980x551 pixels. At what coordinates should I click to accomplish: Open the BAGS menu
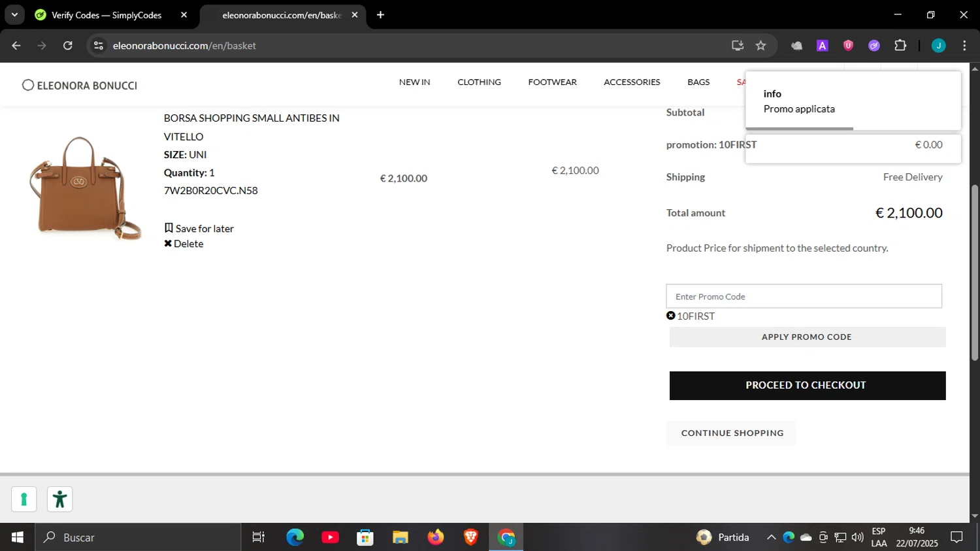[x=698, y=82]
